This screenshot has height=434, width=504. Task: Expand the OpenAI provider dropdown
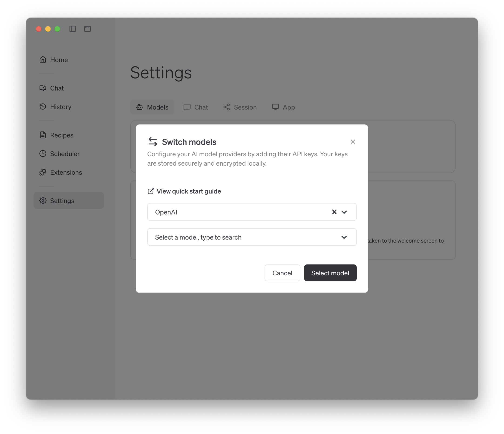(344, 212)
